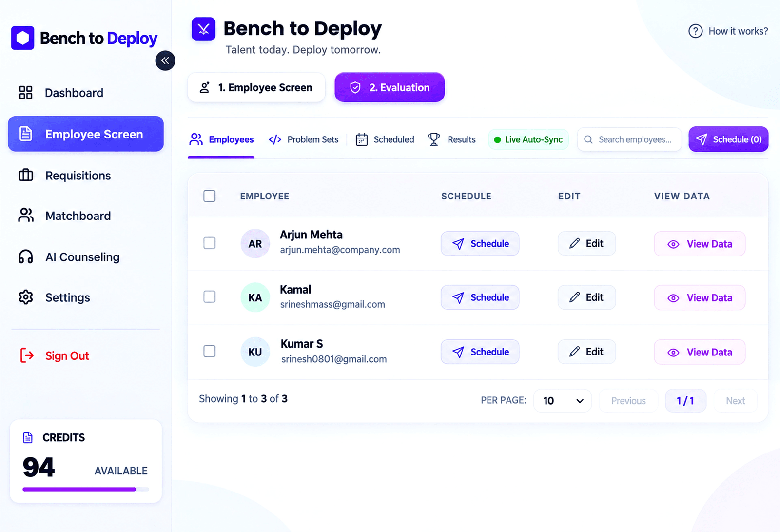The image size is (780, 532).
Task: Edit Arjun Mehta's record
Action: [x=587, y=243]
